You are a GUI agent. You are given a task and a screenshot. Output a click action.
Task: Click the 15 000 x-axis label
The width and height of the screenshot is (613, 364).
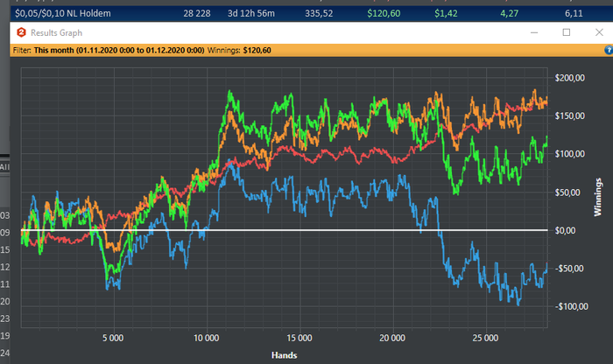click(299, 339)
